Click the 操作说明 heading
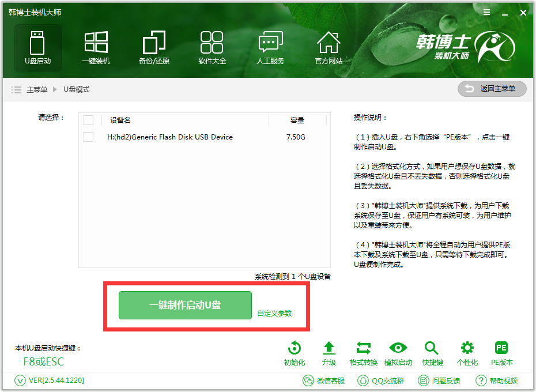Viewport: 536px width, 392px height. point(370,118)
